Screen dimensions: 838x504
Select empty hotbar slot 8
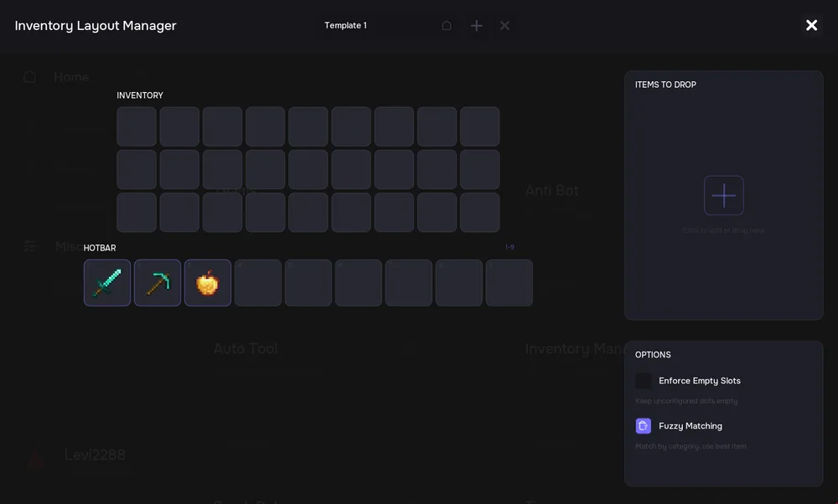(x=459, y=283)
